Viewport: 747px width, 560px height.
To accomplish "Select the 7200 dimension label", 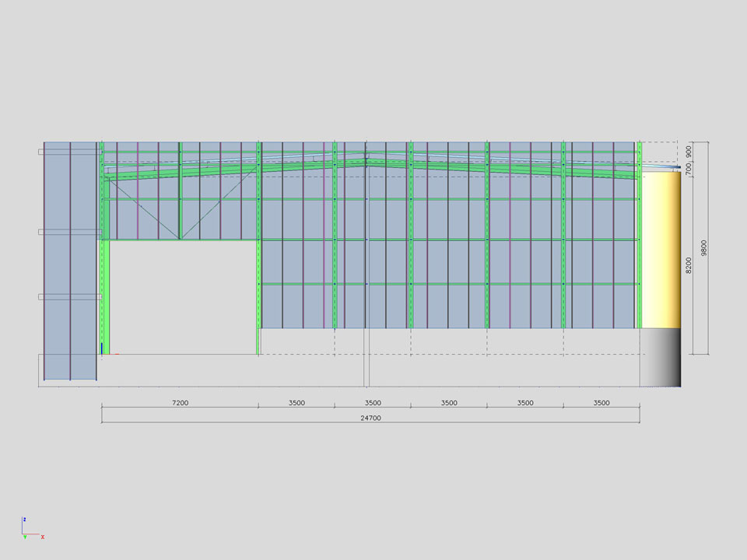I will tap(180, 403).
